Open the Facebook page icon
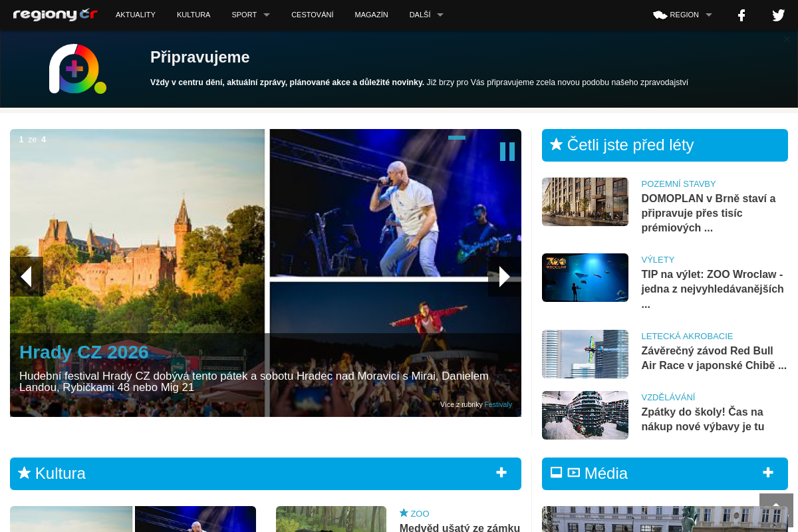798x532 pixels. tap(741, 15)
